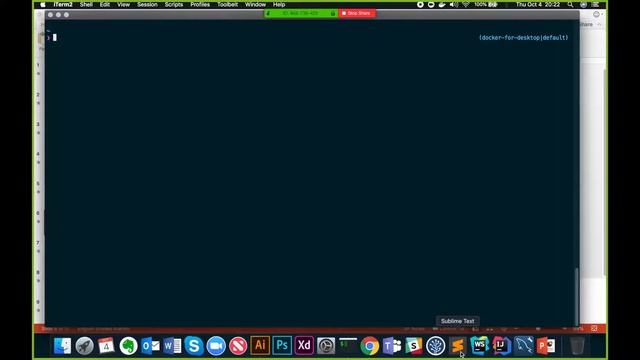This screenshot has width=640, height=360.
Task: Click the iTerm terminal icon in Dock
Action: [x=348, y=346]
